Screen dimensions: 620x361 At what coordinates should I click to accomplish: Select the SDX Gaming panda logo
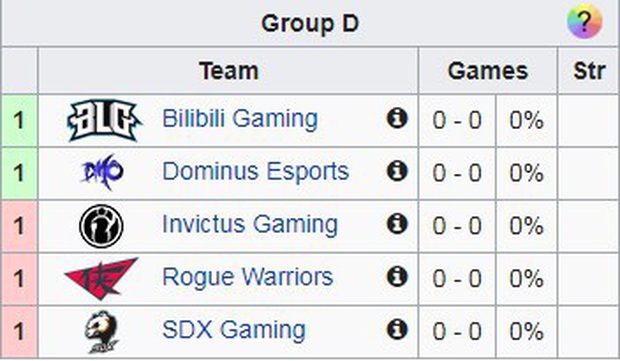click(102, 331)
